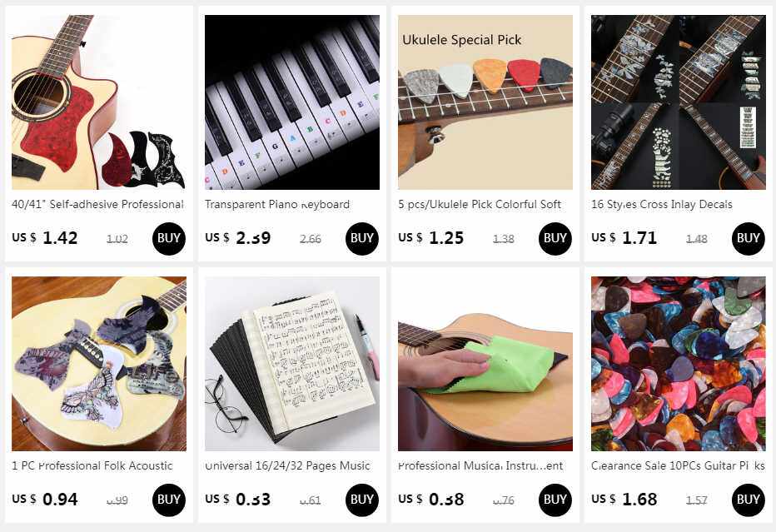Open the red guitar pickguard product image
Image resolution: width=776 pixels, height=532 pixels.
click(99, 102)
